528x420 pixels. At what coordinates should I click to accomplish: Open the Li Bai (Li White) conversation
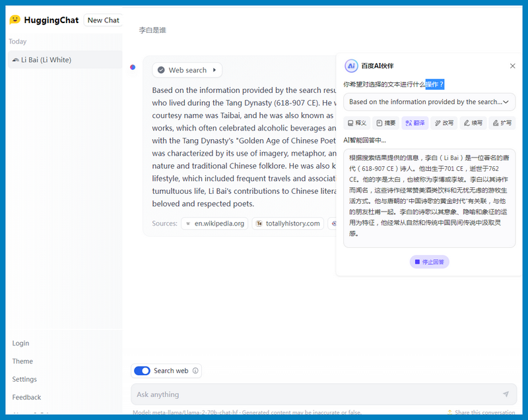pos(65,60)
